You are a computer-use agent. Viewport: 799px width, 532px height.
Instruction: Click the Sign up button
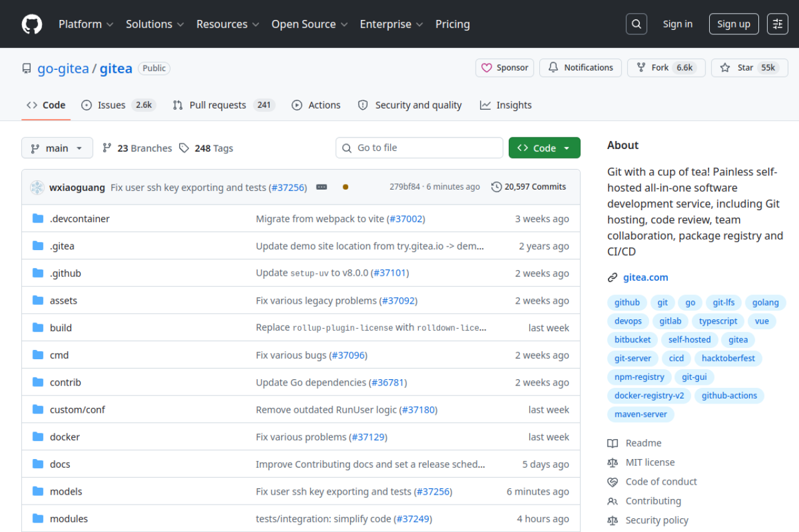point(733,24)
